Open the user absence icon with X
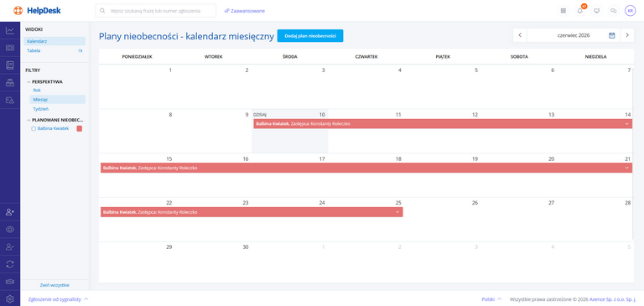Image resolution: width=644 pixels, height=306 pixels. 10,212
